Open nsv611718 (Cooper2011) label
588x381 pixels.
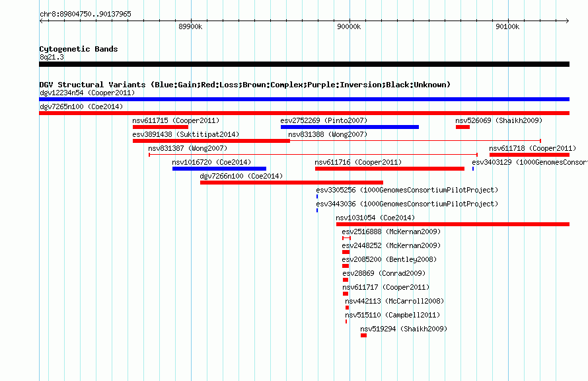click(533, 148)
